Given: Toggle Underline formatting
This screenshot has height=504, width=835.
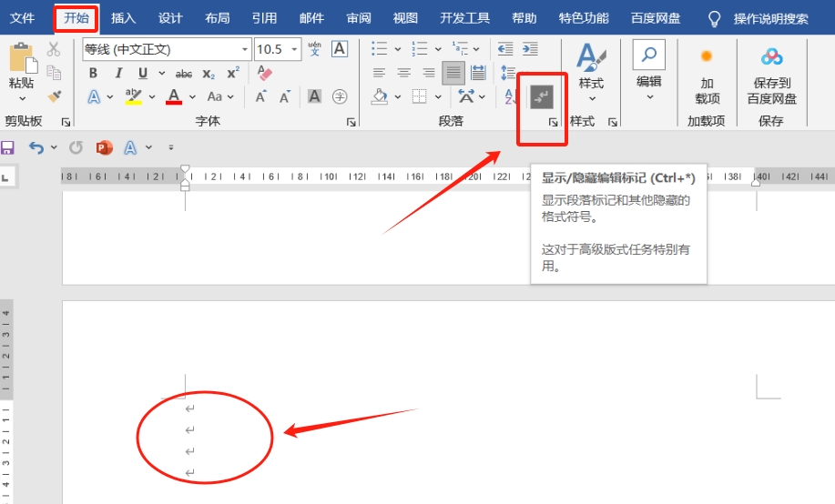Looking at the screenshot, I should pyautogui.click(x=143, y=73).
